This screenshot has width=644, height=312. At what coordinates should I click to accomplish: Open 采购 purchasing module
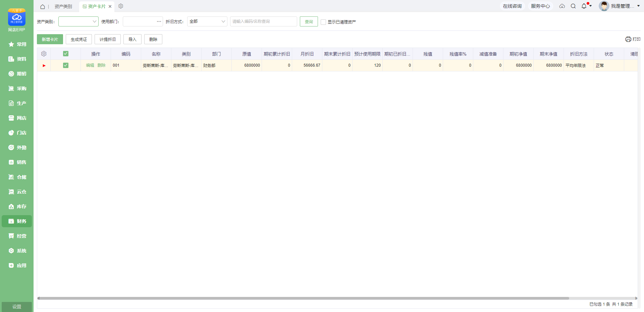(x=17, y=88)
